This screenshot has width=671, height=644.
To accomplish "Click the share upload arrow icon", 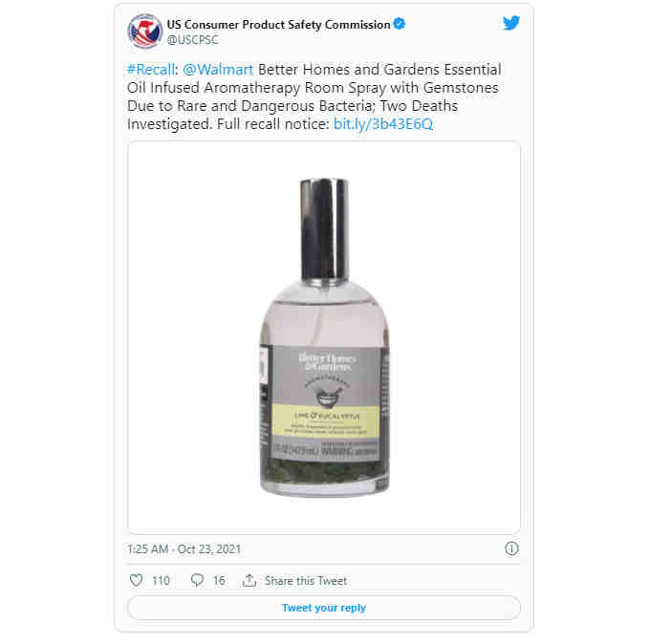I will (x=249, y=580).
